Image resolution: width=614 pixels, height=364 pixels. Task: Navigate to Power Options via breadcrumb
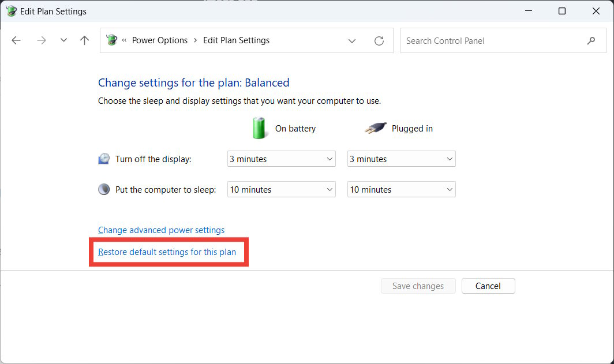coord(160,40)
